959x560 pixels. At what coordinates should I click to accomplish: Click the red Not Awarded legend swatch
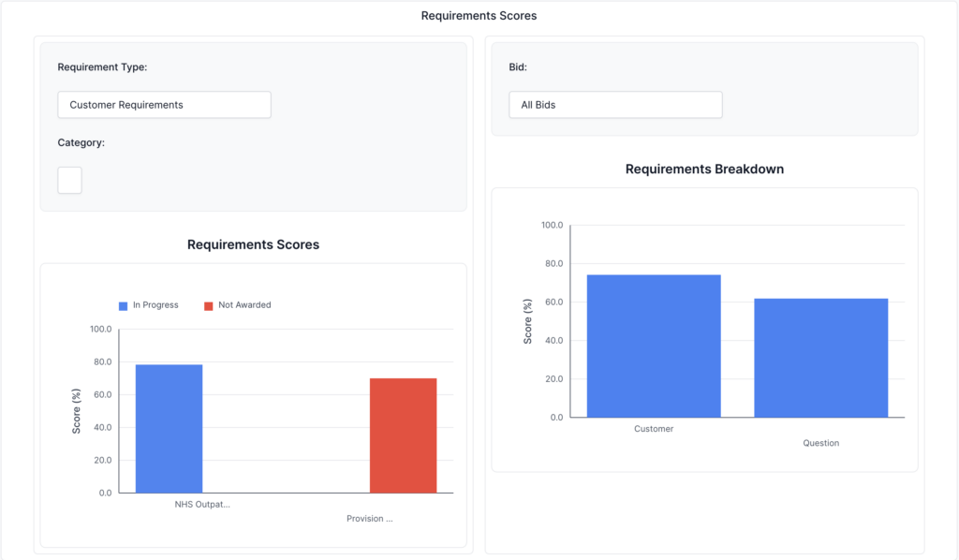209,305
